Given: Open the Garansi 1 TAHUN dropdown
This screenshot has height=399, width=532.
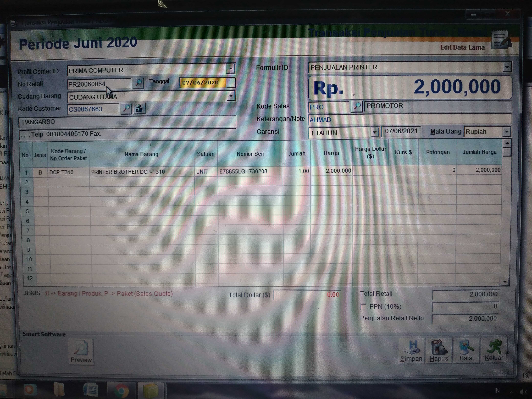Looking at the screenshot, I should click(374, 132).
